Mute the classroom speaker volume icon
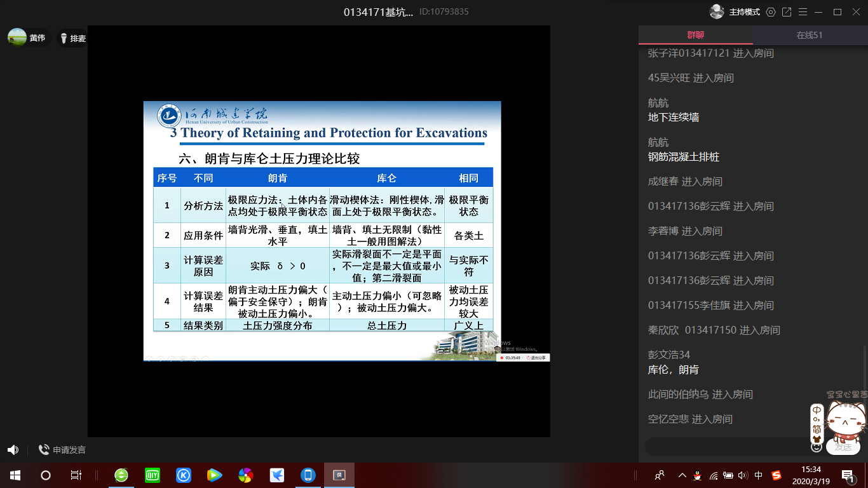868x488 pixels. tap(13, 450)
